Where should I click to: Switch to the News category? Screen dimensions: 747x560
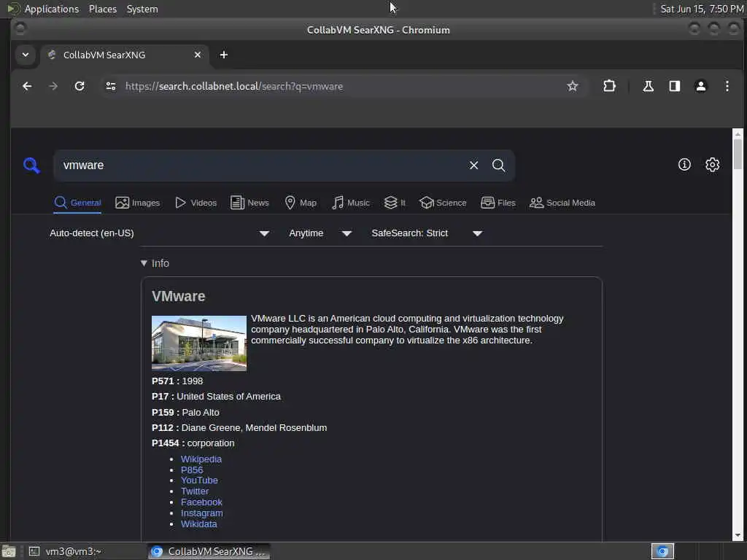coord(249,203)
